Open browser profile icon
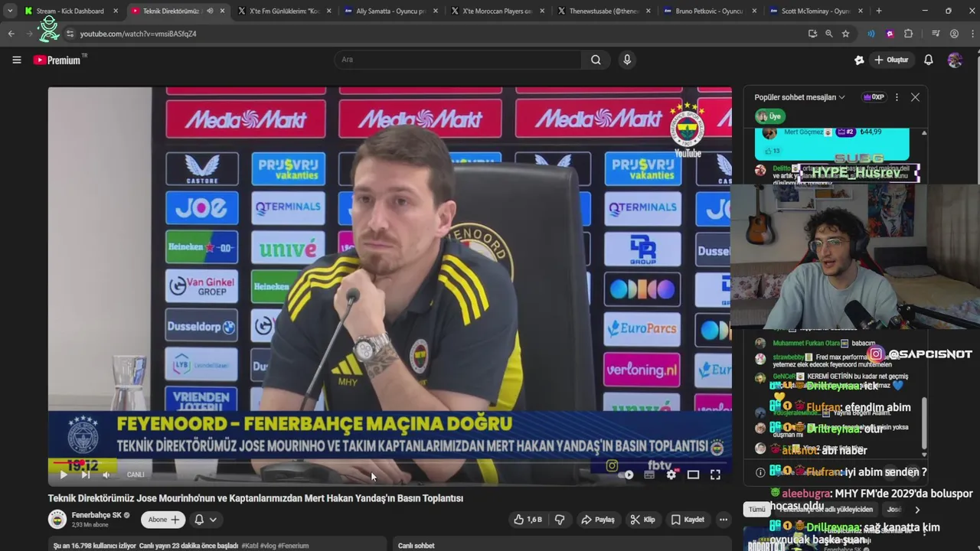980x551 pixels. tap(954, 34)
